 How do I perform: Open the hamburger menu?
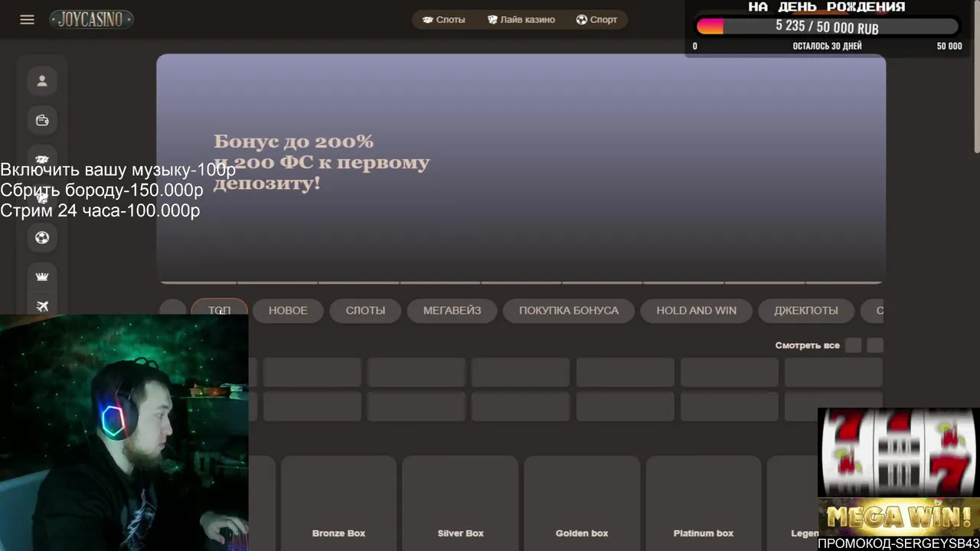[x=28, y=20]
